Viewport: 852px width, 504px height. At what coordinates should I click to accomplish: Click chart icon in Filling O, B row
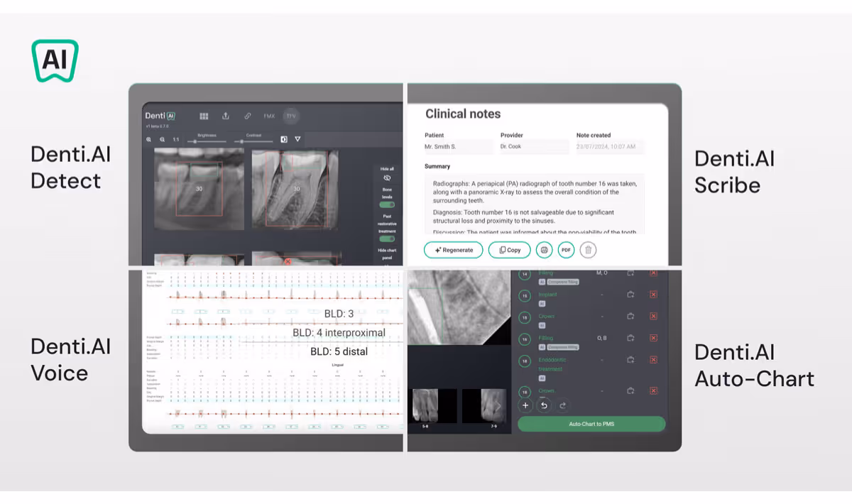point(630,338)
